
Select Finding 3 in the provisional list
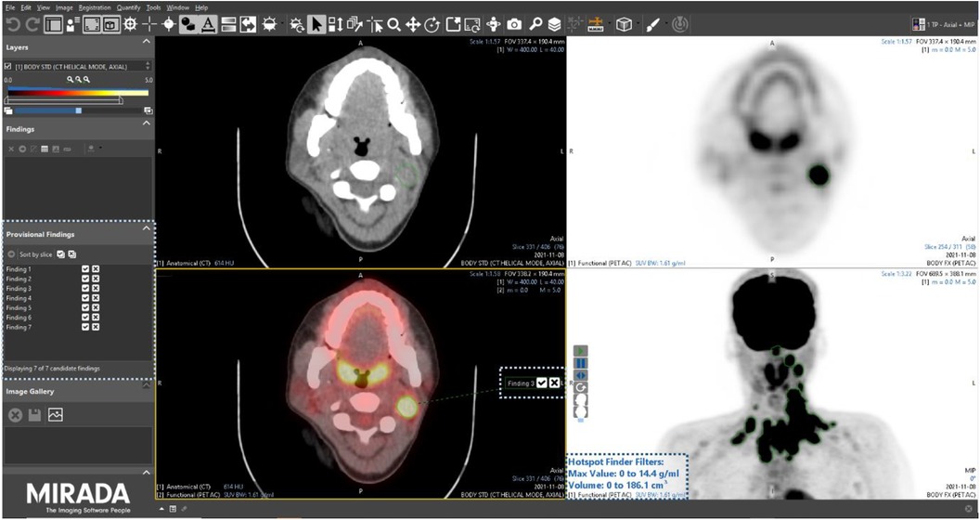click(19, 289)
